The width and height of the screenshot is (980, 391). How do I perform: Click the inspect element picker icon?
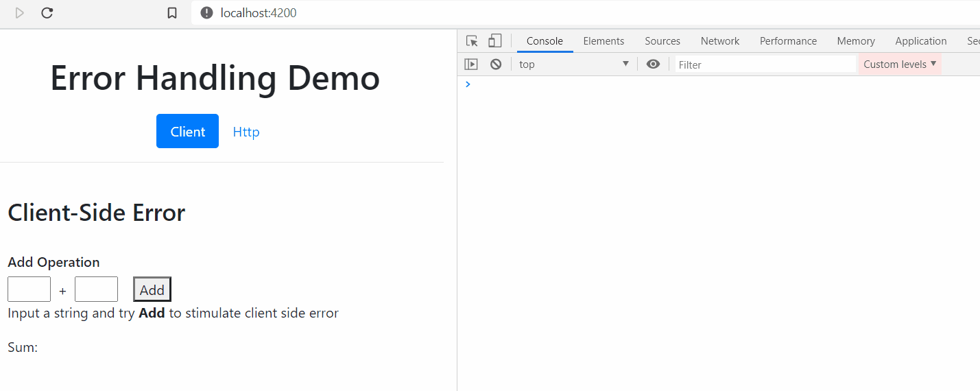pos(472,41)
